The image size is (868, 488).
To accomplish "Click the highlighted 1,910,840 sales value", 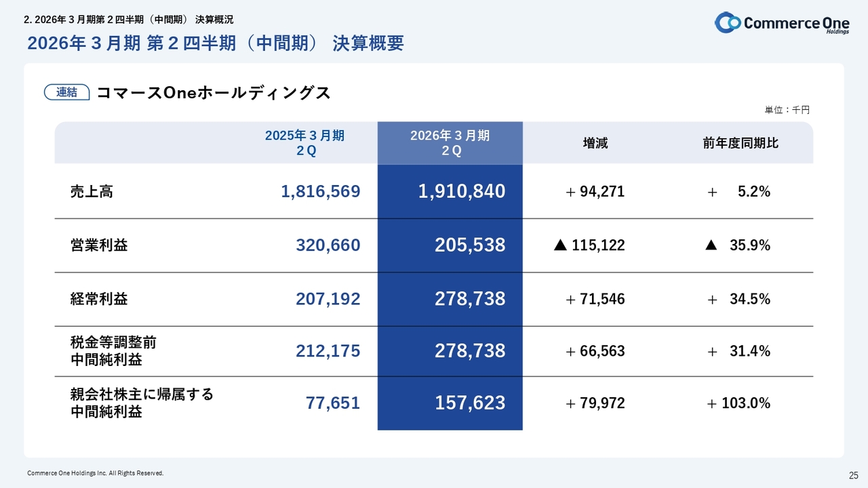I will point(461,192).
